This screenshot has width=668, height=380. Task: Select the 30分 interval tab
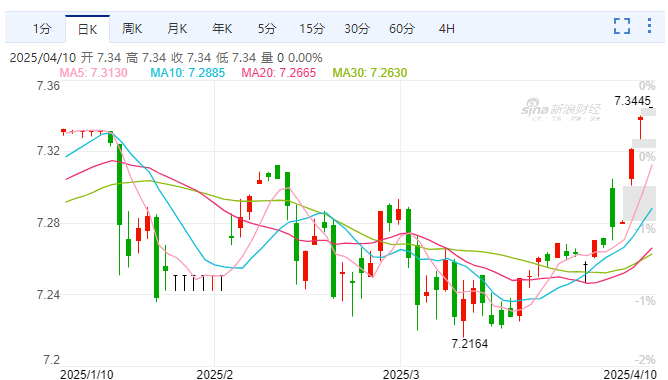pos(357,29)
